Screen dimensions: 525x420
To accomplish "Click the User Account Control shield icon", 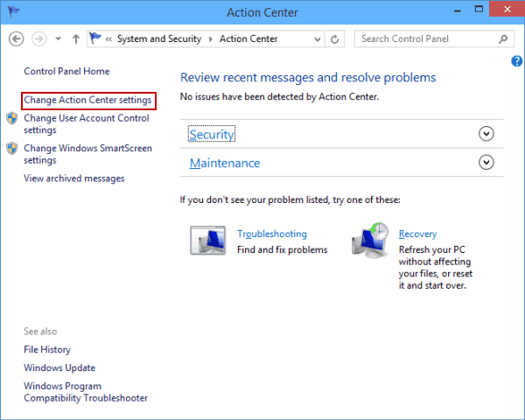I will click(x=12, y=118).
